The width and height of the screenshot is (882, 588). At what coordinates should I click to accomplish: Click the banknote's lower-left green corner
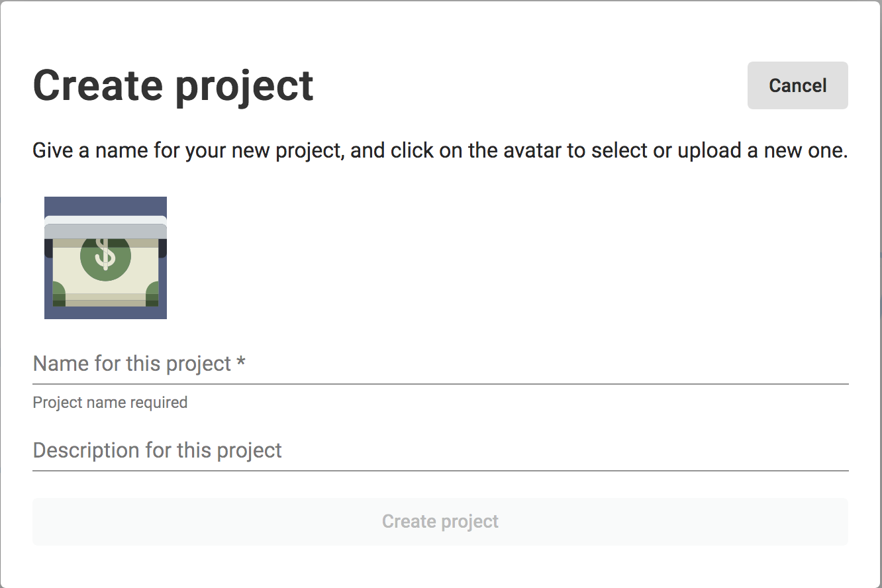(59, 293)
